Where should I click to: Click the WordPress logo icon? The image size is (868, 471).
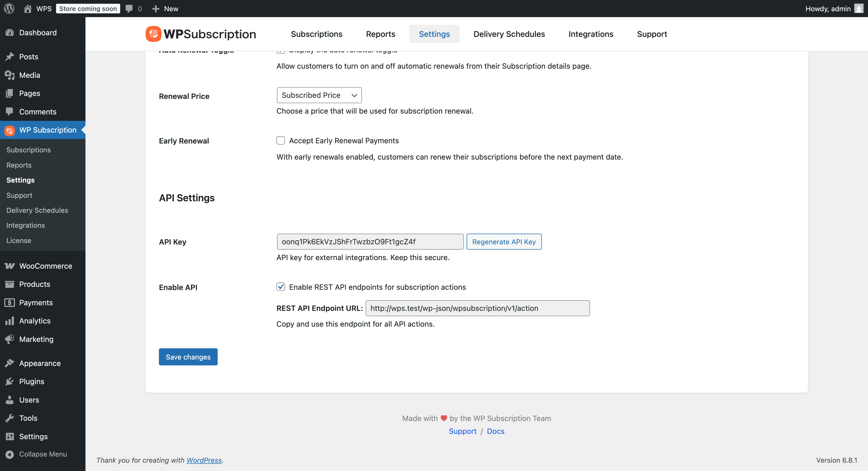click(9, 9)
